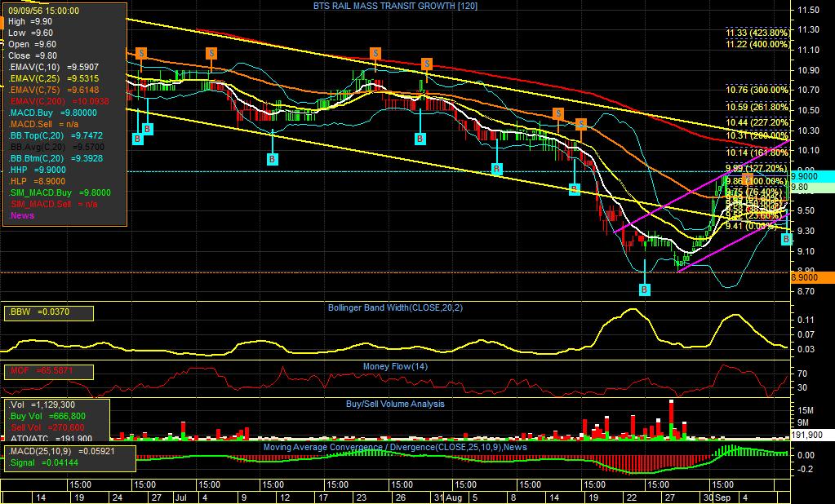Click the .MACD.Buy =9.80000 legend line
The width and height of the screenshot is (835, 504).
(53, 113)
